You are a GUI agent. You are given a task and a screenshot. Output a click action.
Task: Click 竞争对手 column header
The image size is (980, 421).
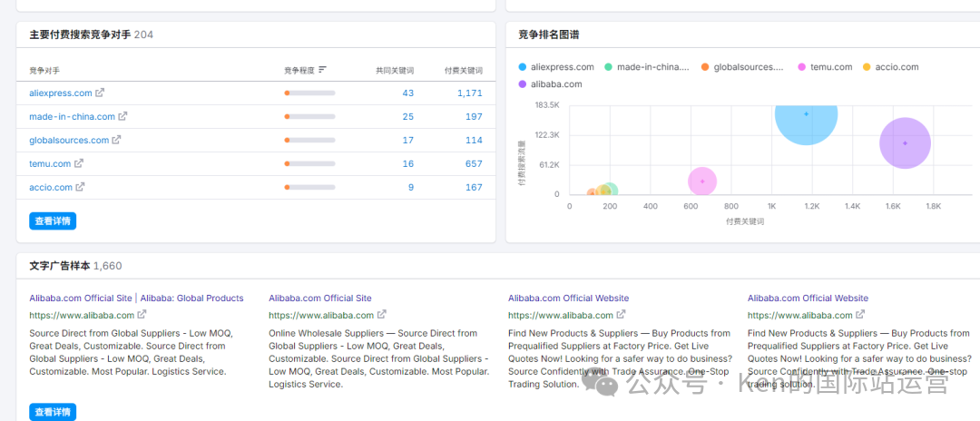[x=44, y=71]
